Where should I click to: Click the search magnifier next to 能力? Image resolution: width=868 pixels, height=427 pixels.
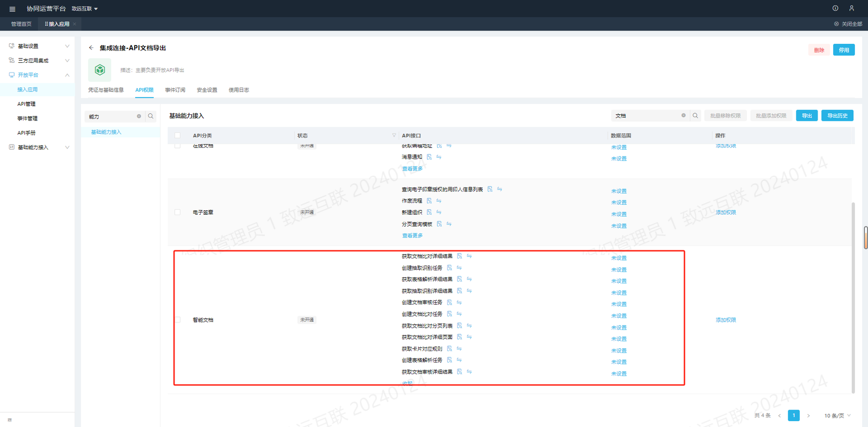151,116
